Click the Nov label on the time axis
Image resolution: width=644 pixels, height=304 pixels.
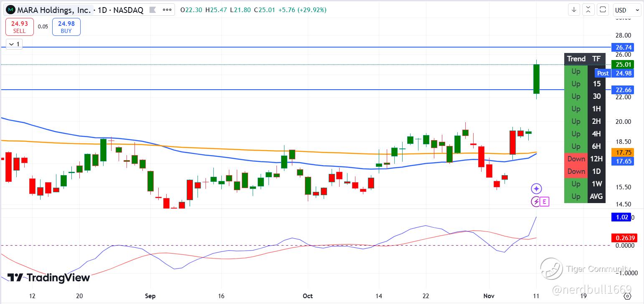pyautogui.click(x=489, y=296)
